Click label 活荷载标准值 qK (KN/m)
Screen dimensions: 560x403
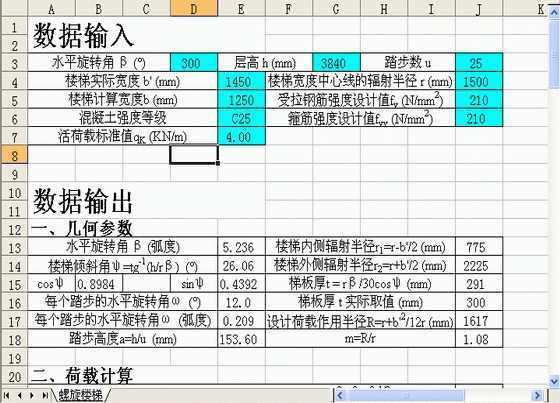[x=122, y=137]
